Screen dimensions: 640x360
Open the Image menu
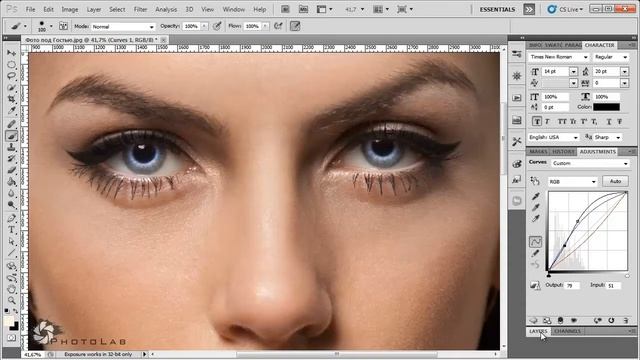point(69,9)
